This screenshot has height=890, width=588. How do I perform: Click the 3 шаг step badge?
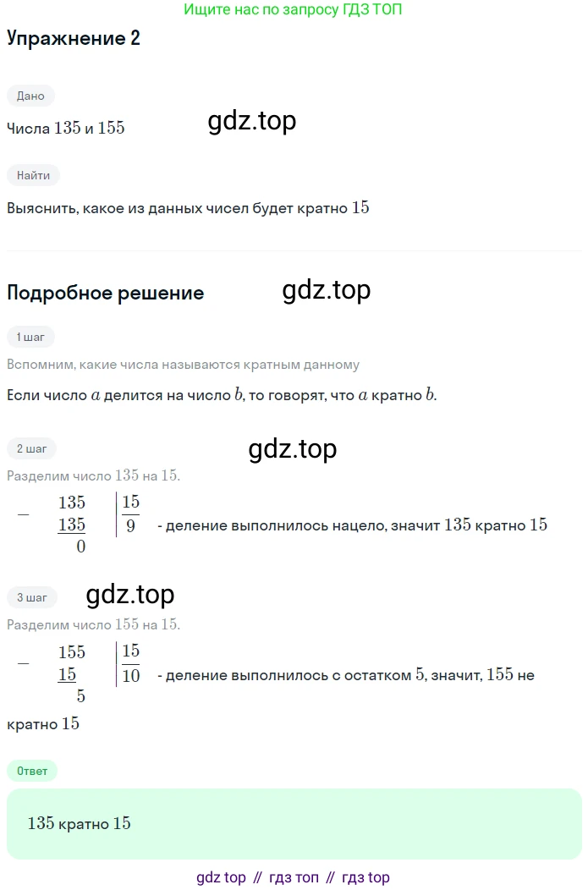[x=32, y=597]
